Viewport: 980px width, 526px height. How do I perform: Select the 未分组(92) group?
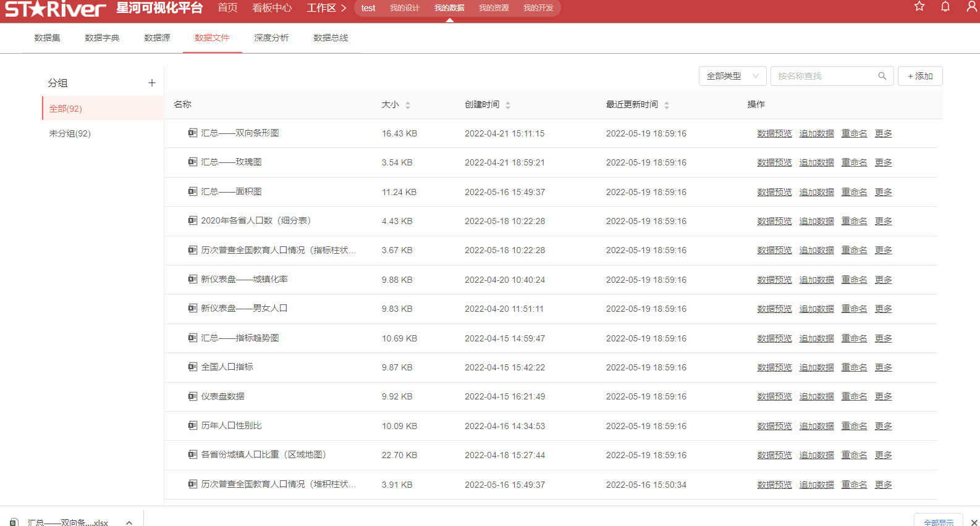point(70,133)
